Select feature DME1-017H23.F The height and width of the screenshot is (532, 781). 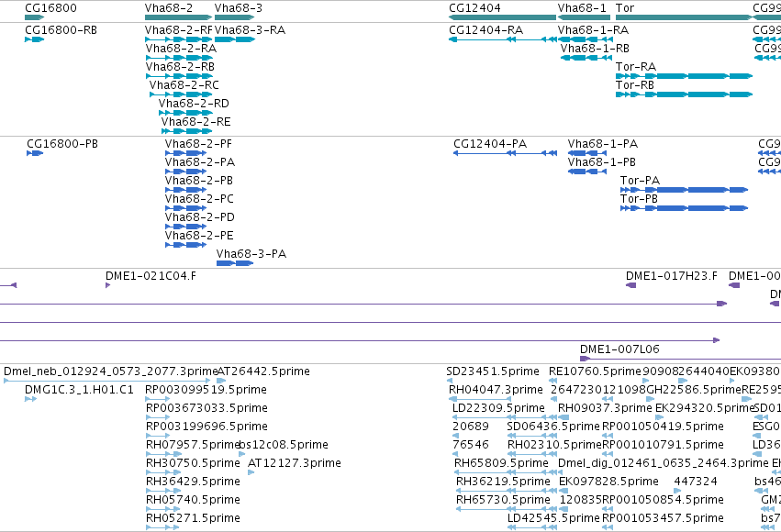click(631, 285)
